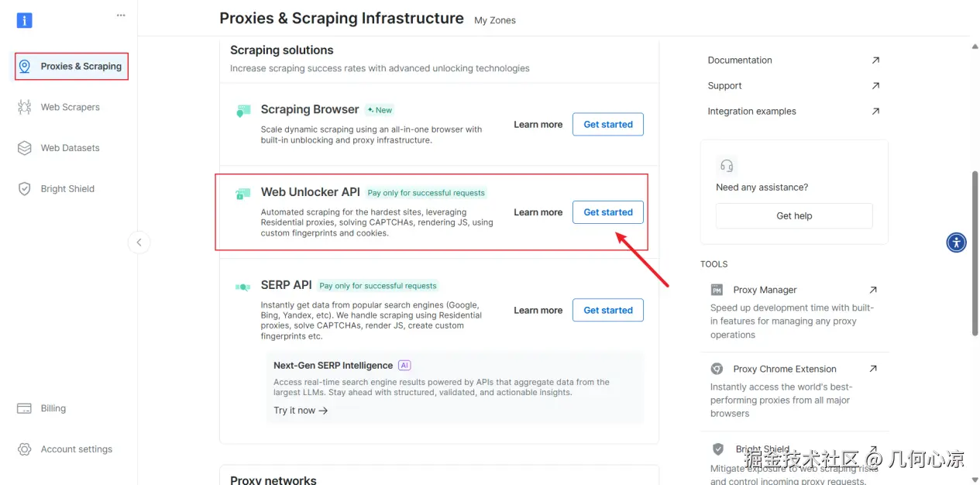Screen dimensions: 980x485
Task: Click the Get help button
Action: point(794,216)
